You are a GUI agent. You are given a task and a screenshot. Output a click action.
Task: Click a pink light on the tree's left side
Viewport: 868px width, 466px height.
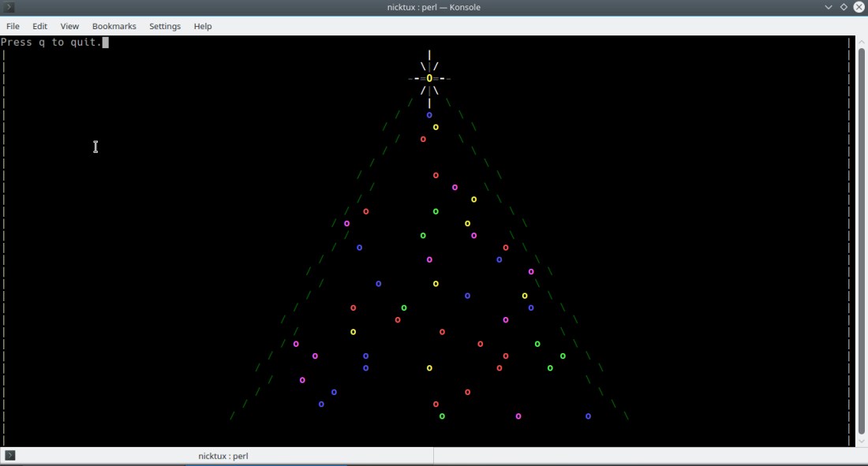click(x=296, y=344)
